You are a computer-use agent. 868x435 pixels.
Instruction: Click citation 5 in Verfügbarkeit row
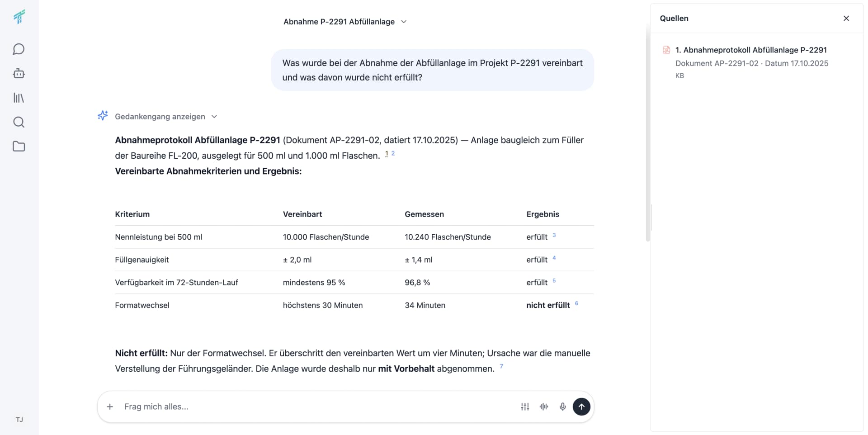pyautogui.click(x=554, y=280)
